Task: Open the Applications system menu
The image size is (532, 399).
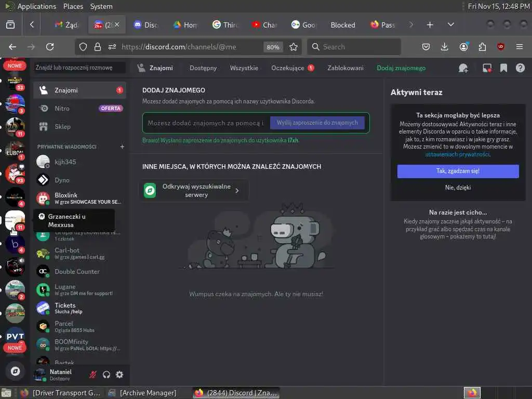Action: coord(37,6)
